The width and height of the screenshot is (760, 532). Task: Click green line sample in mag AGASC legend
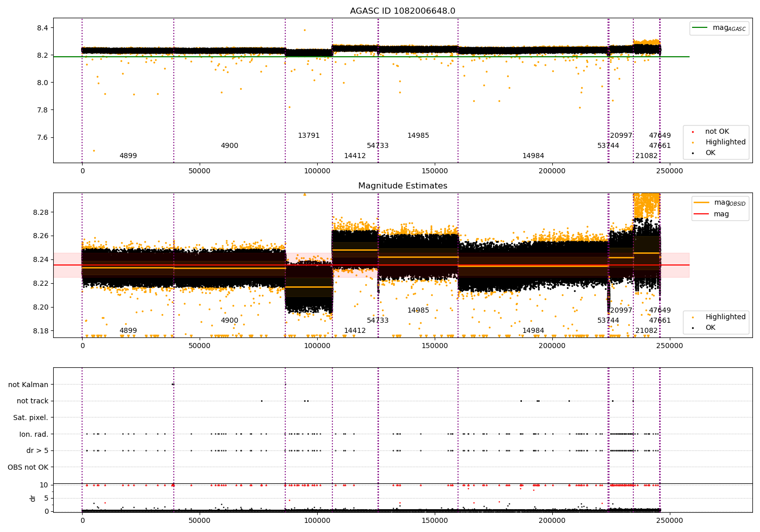point(700,28)
